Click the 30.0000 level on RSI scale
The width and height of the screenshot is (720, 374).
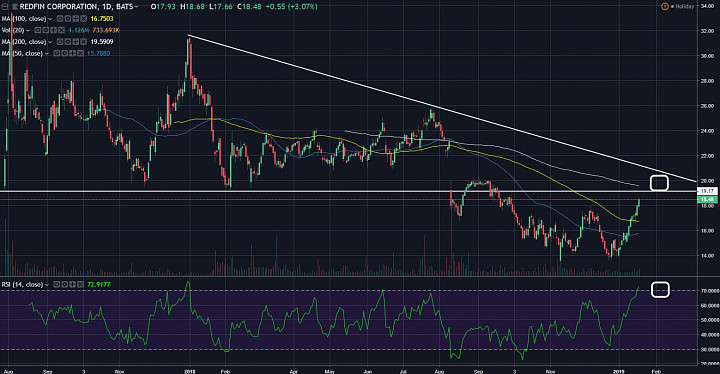709,349
